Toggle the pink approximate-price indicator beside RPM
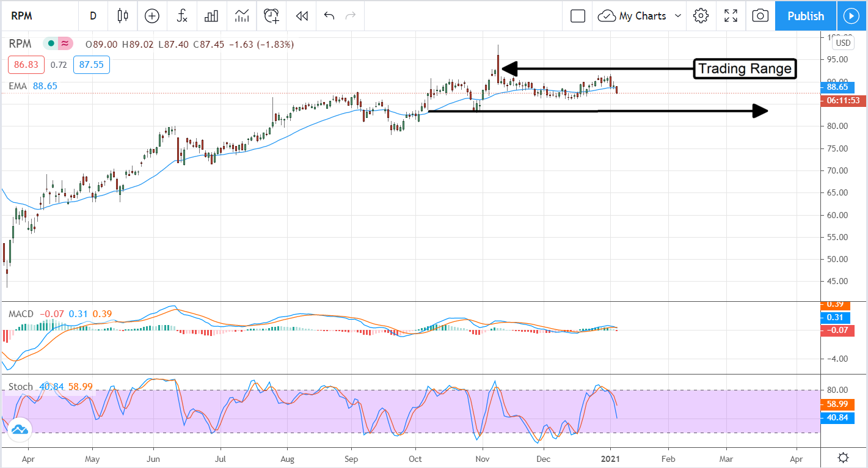 tap(63, 43)
